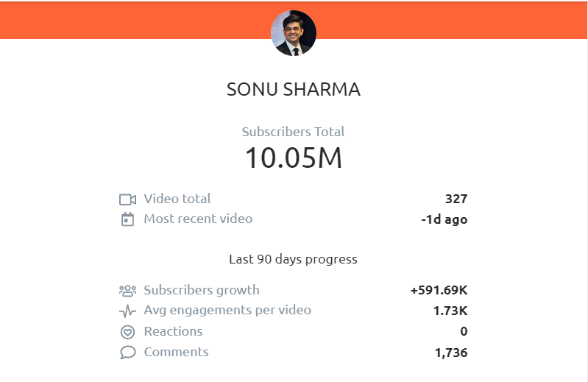Click the calendar icon beside Most recent video
Image resolution: width=588 pixels, height=382 pixels.
click(127, 219)
